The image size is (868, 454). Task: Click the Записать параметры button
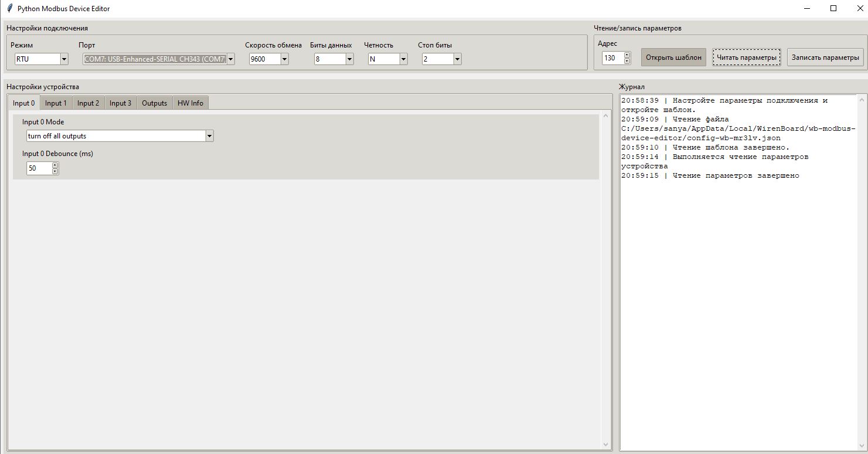(825, 57)
